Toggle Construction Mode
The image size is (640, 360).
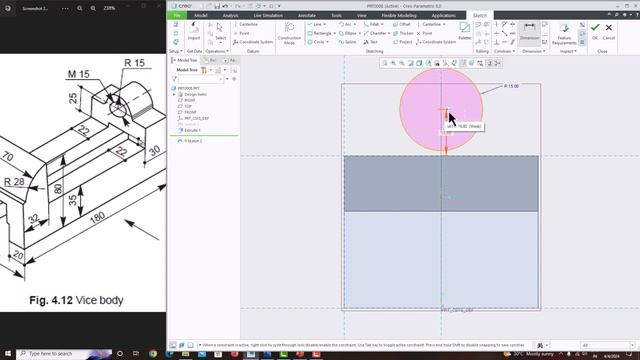[289, 33]
